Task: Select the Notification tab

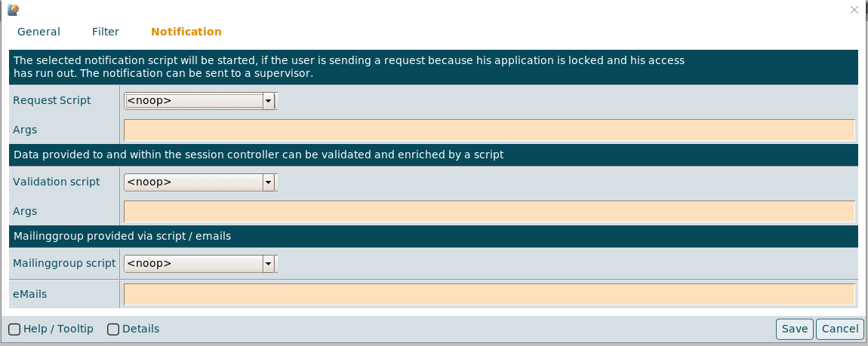Action: (186, 32)
